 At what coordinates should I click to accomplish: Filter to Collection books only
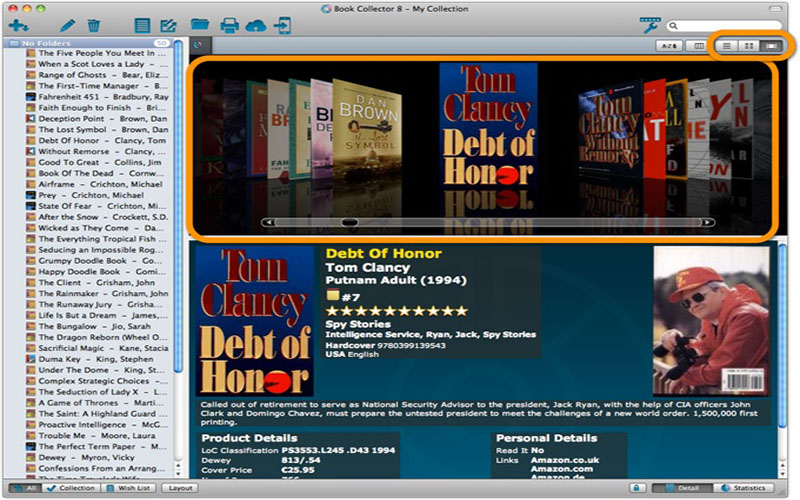[71, 488]
